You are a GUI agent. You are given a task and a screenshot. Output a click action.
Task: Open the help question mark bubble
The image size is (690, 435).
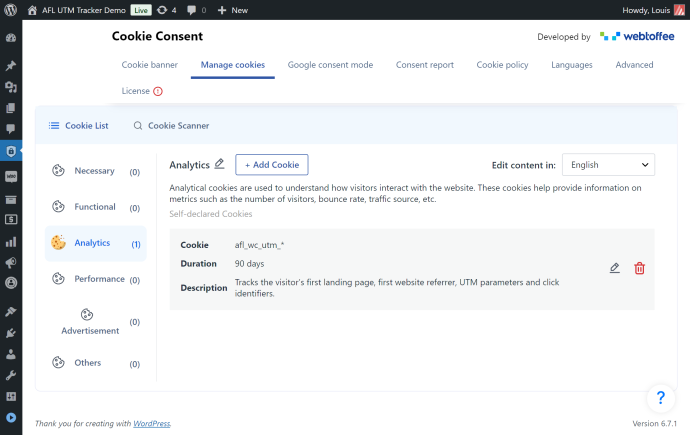click(x=661, y=398)
